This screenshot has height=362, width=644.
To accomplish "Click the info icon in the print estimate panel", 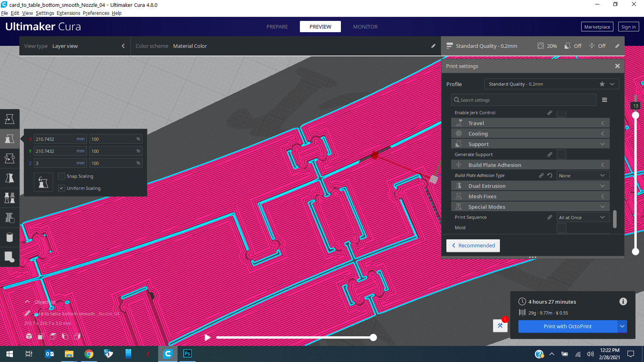I will coord(623,301).
